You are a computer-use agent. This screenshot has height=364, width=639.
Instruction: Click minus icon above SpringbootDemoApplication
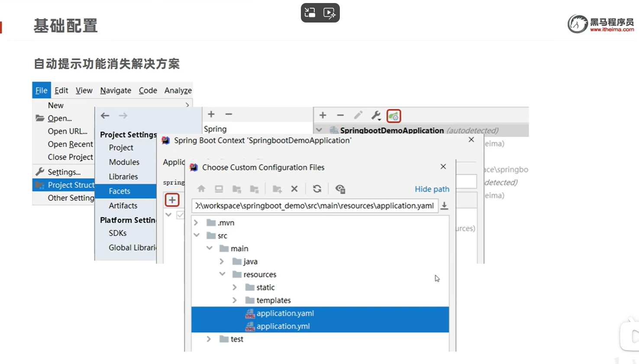pos(340,115)
